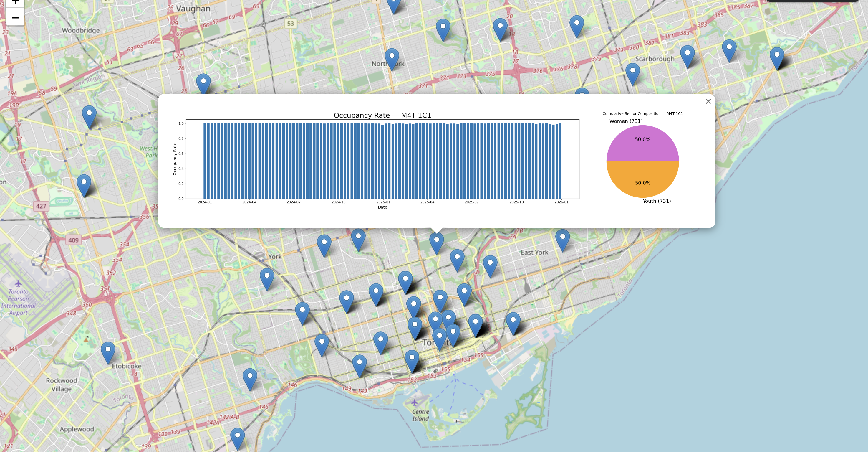Zoom in using the plus button
Viewport: 868px width, 452px height.
click(15, 2)
